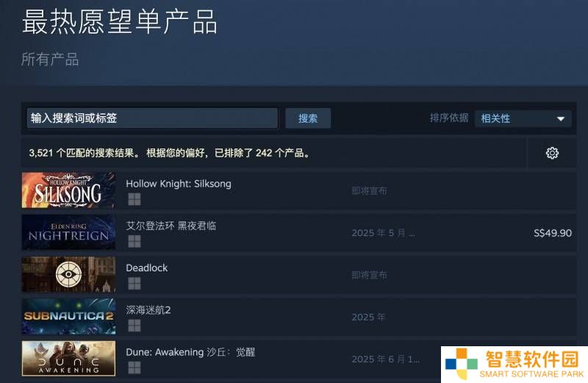Open the Hollow Knight: Silksong title link
The image size is (588, 383).
click(x=179, y=184)
